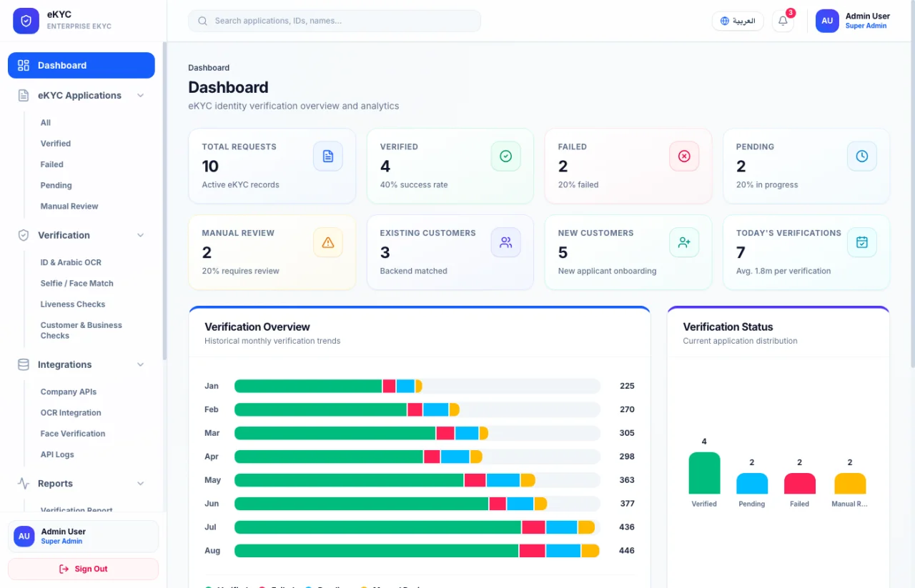Click the Verification shield icon in the sidebar
This screenshot has width=915, height=588.
point(24,235)
